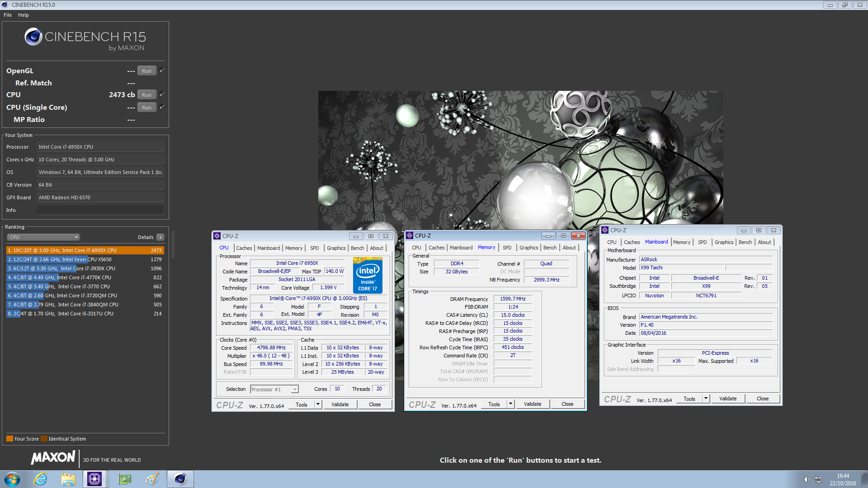Viewport: 868px width, 488px height.
Task: Open Caches tab in first CPU-Z window
Action: (244, 248)
